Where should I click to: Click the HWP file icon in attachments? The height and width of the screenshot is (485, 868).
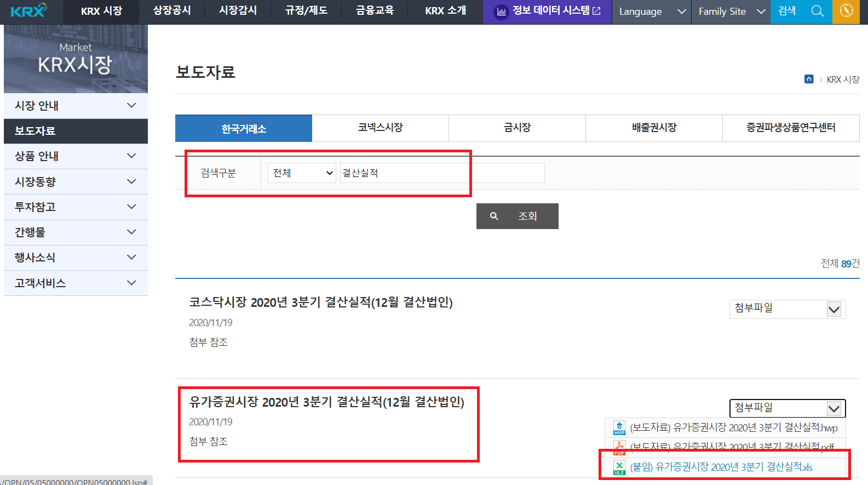pos(619,428)
